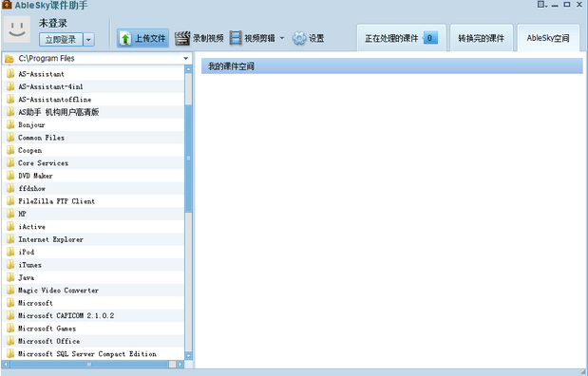The width and height of the screenshot is (588, 376).
Task: Click the horizontal scroll left arrow
Action: [x=6, y=364]
